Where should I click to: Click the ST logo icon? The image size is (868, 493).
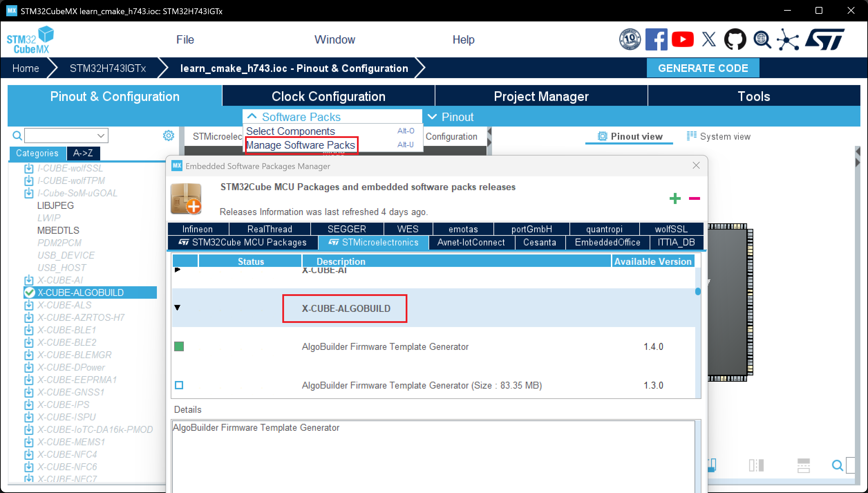(824, 39)
